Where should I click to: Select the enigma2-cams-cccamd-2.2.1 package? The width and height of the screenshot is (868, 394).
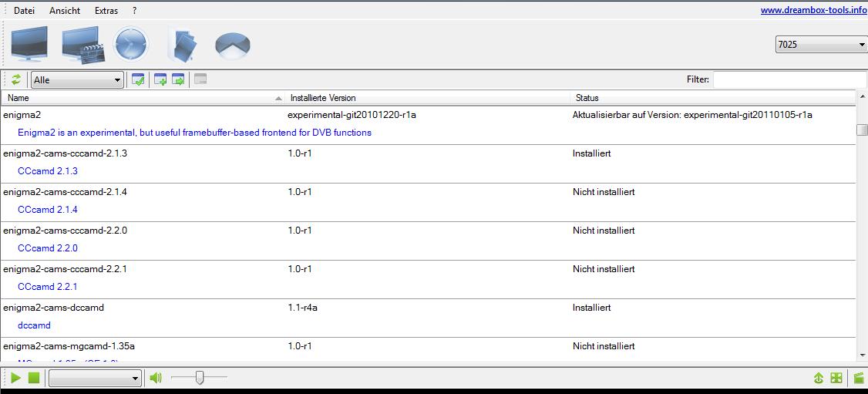[x=428, y=279]
